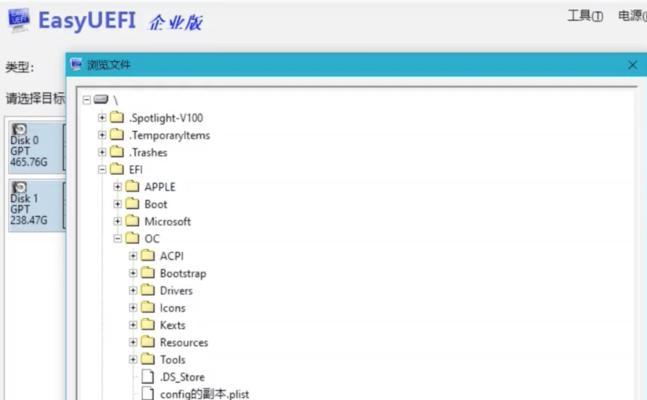Click the config的副本.plist file icon
The width and height of the screenshot is (647, 400).
(x=148, y=393)
